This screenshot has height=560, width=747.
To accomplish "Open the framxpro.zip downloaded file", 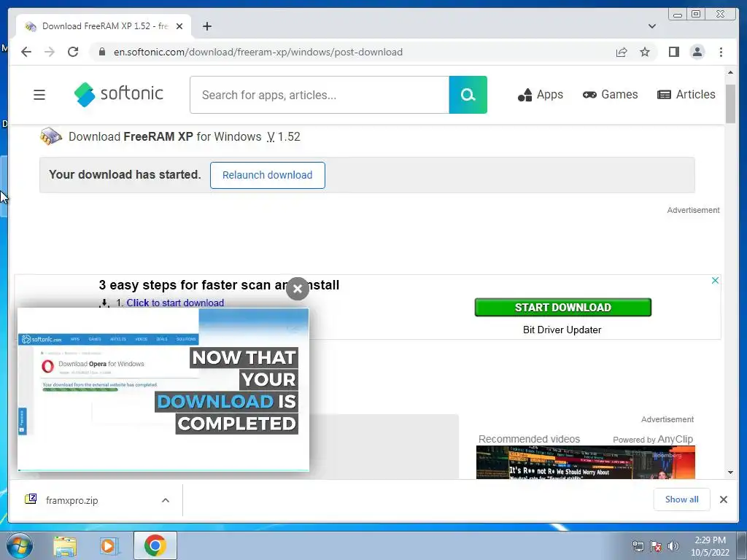I will 71,500.
